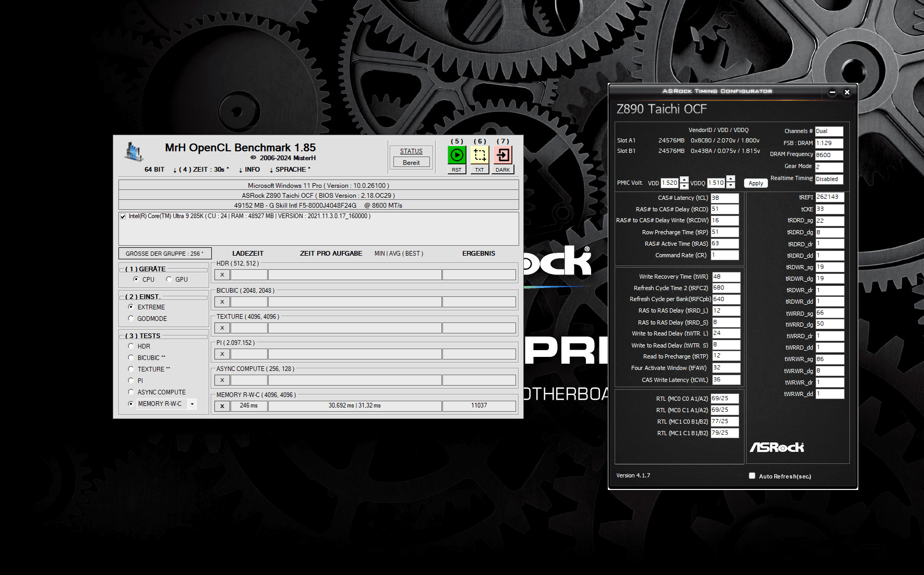Clear BICUBIC result with its X button
Image resolution: width=924 pixels, height=575 pixels.
point(222,302)
